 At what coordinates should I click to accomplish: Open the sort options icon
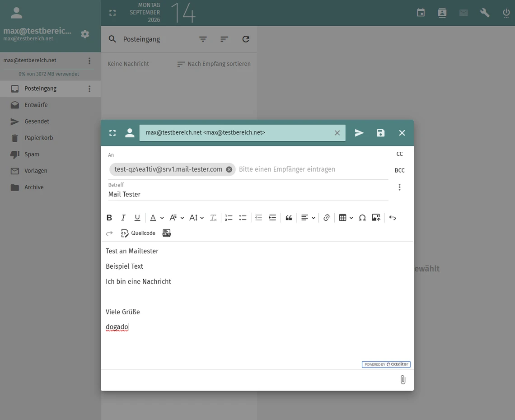pos(225,39)
